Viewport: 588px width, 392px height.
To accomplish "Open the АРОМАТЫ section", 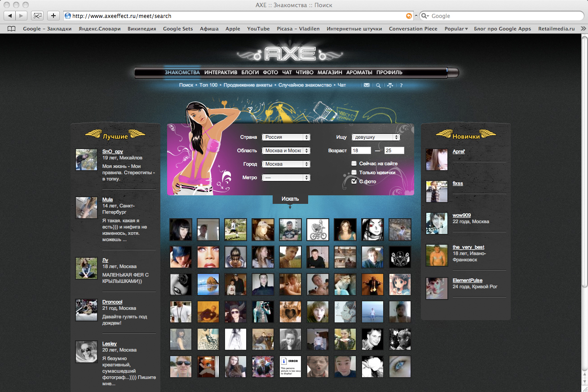I will pyautogui.click(x=359, y=72).
